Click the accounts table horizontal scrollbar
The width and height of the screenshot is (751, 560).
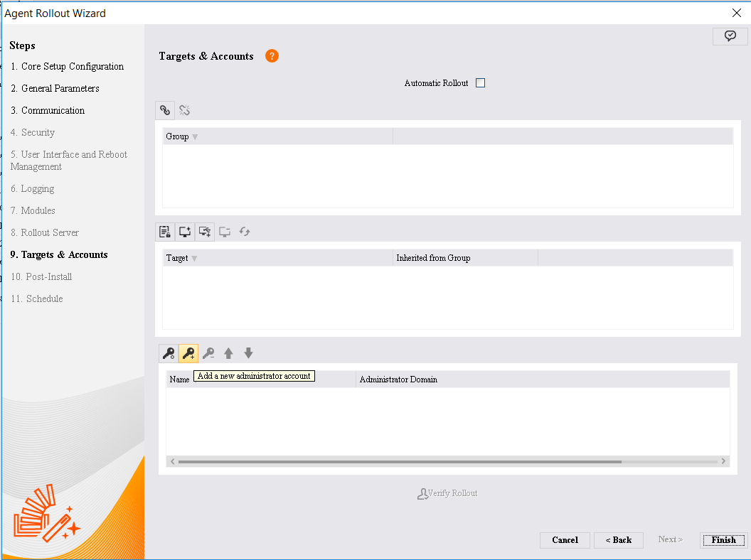tap(400, 461)
